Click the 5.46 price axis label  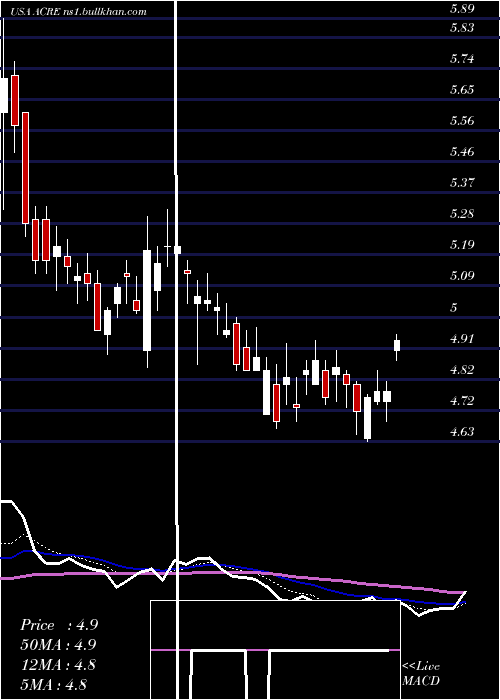coord(462,152)
